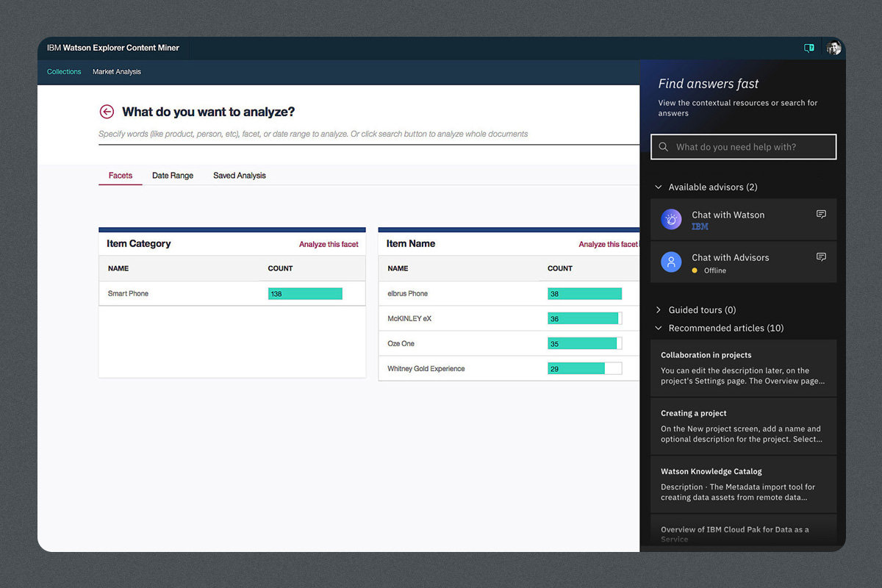Switch to the Date Range tab
This screenshot has height=588, width=882.
[173, 176]
